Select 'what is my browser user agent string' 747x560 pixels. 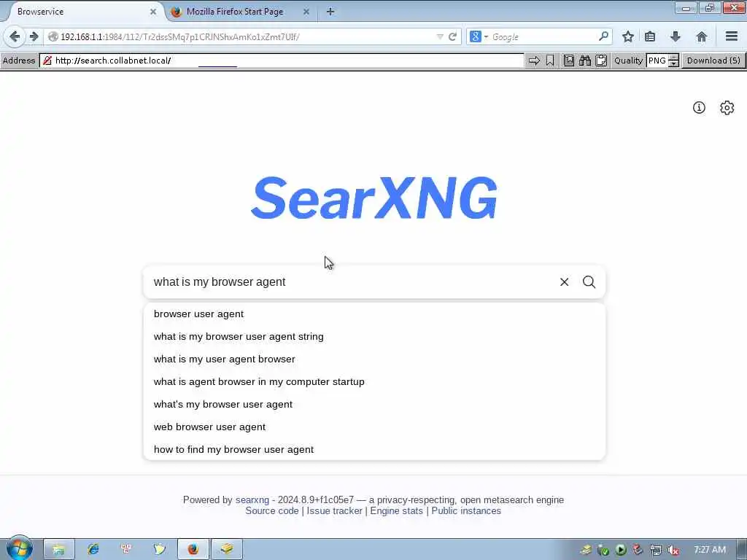[x=374, y=337]
